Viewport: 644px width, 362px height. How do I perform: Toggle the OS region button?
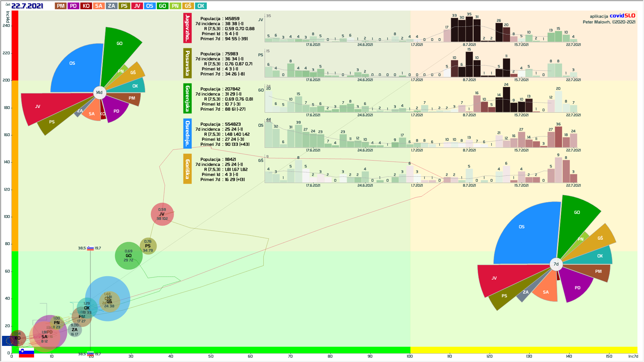150,6
